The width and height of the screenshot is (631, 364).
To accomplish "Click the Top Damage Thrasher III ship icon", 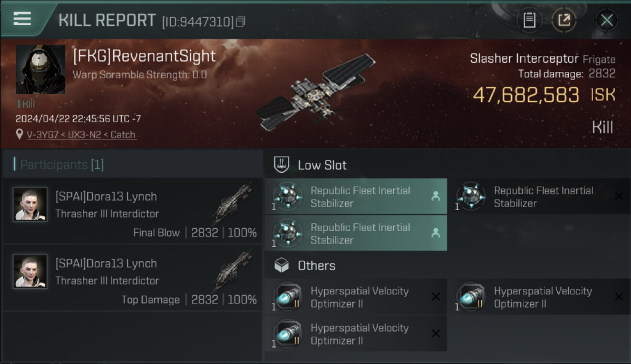I will click(233, 270).
